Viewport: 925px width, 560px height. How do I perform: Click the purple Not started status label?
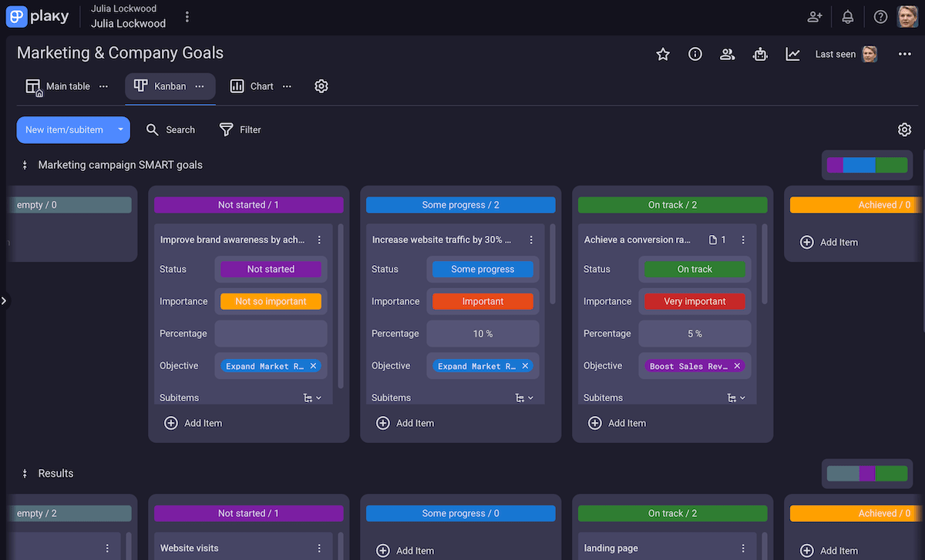tap(271, 269)
